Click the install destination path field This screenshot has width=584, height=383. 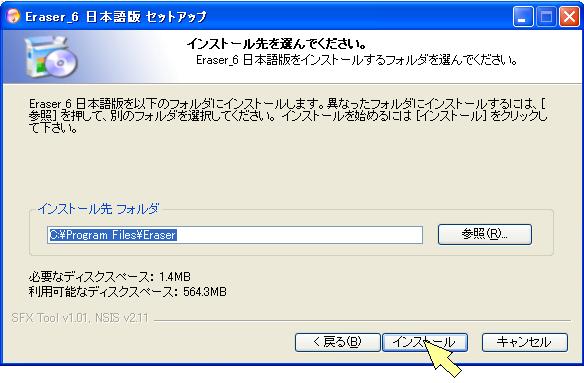tap(235, 235)
